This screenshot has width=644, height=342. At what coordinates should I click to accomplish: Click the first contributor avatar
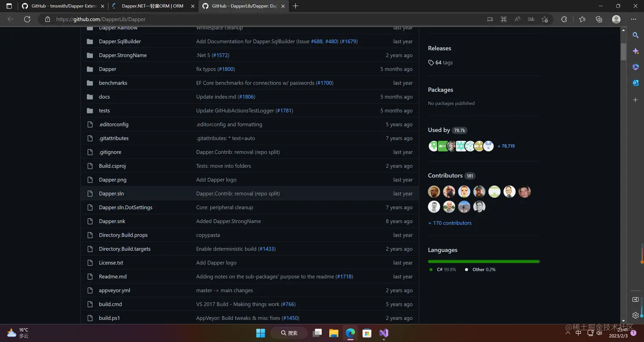pos(434,191)
